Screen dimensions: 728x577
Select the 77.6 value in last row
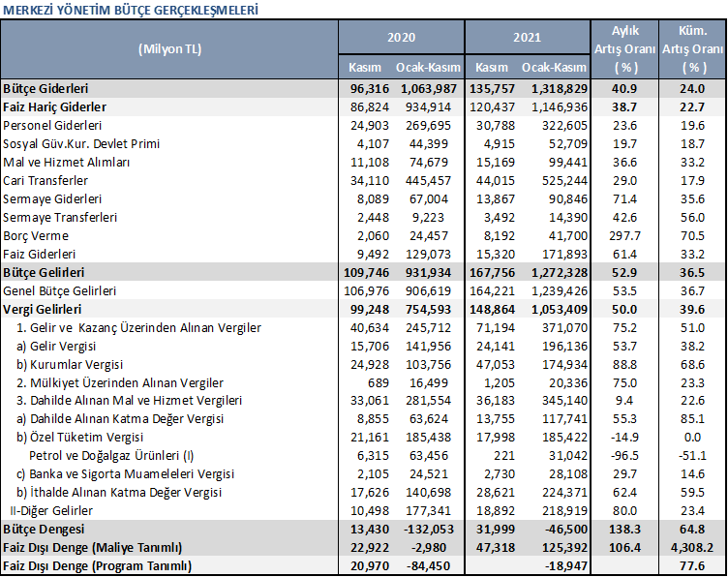pyautogui.click(x=693, y=566)
